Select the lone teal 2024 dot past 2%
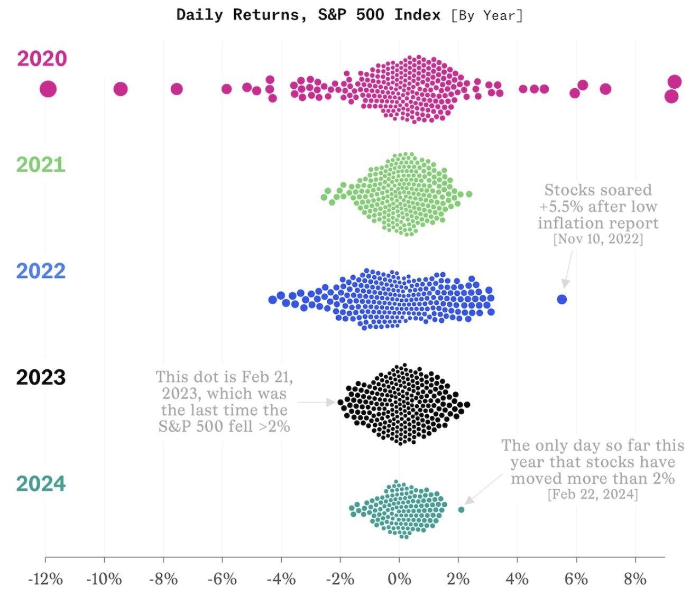 pyautogui.click(x=461, y=510)
